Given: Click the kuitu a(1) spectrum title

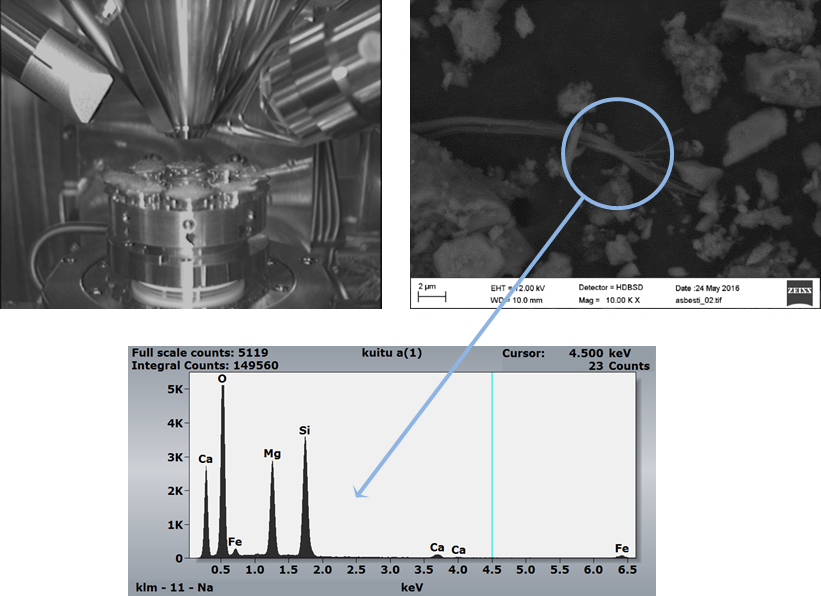Looking at the screenshot, I should tap(392, 353).
